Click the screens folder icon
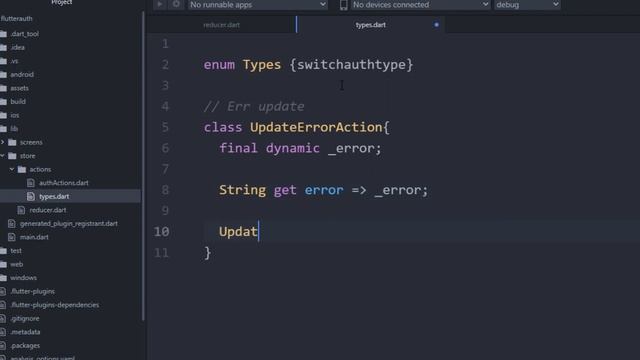This screenshot has height=360, width=640. pyautogui.click(x=12, y=142)
